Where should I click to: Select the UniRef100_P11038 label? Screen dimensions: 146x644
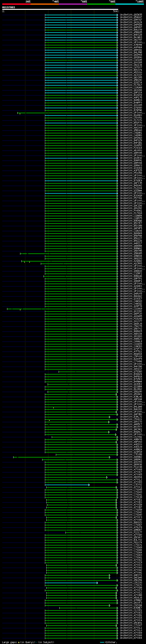[x=131, y=467]
